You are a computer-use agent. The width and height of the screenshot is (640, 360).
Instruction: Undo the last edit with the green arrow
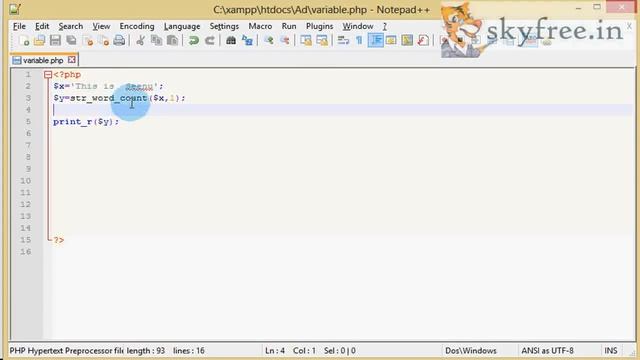tap(193, 40)
